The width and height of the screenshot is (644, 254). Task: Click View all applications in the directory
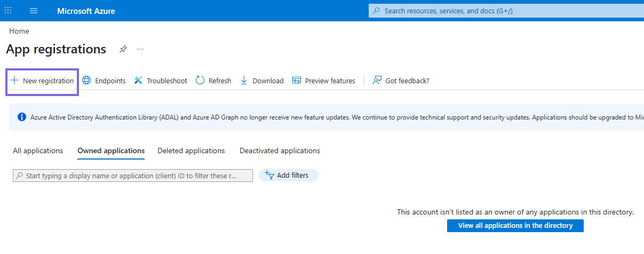(x=515, y=226)
